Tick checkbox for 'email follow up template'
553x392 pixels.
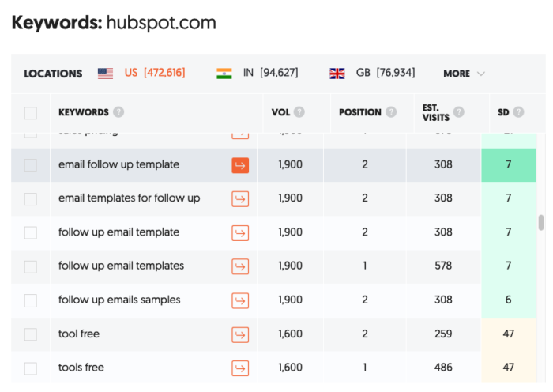tap(31, 165)
